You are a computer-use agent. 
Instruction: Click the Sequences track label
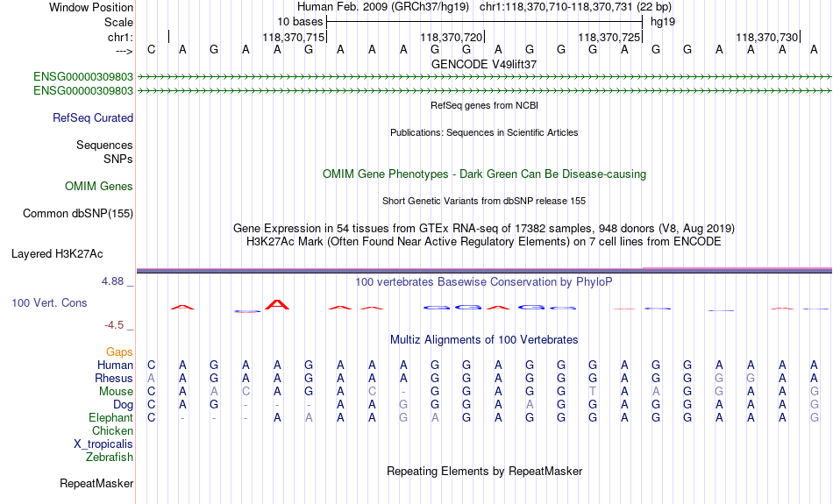coord(104,145)
